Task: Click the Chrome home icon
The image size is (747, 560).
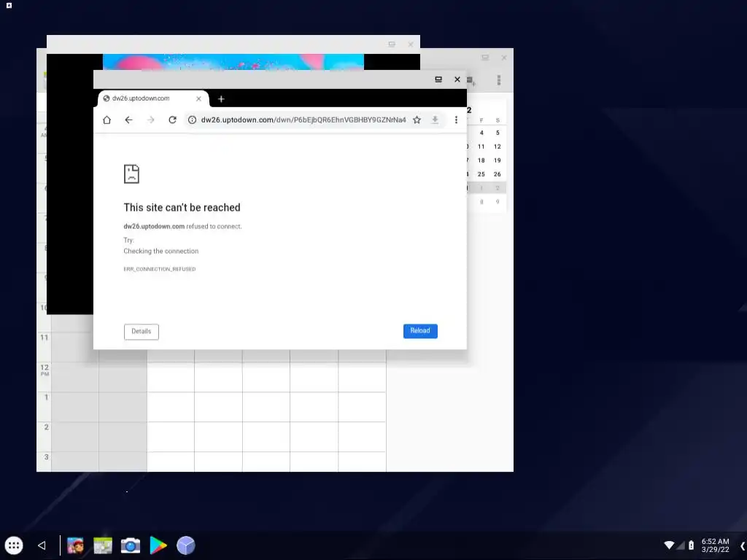Action: click(x=107, y=120)
